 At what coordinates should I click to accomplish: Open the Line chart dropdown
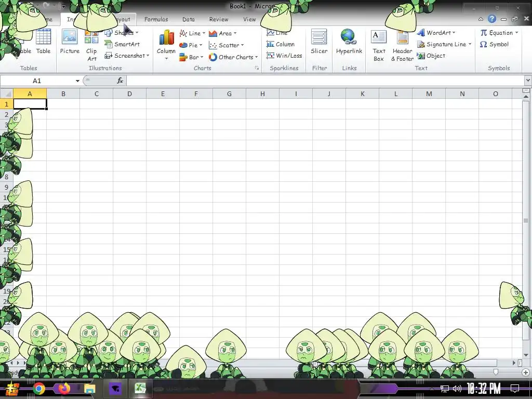click(x=192, y=33)
